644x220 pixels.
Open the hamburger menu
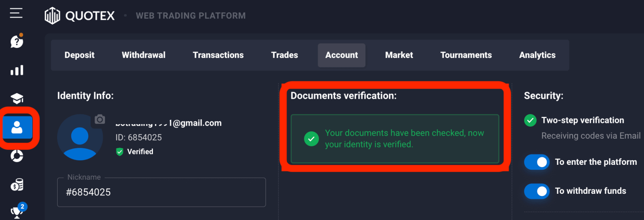point(16,13)
